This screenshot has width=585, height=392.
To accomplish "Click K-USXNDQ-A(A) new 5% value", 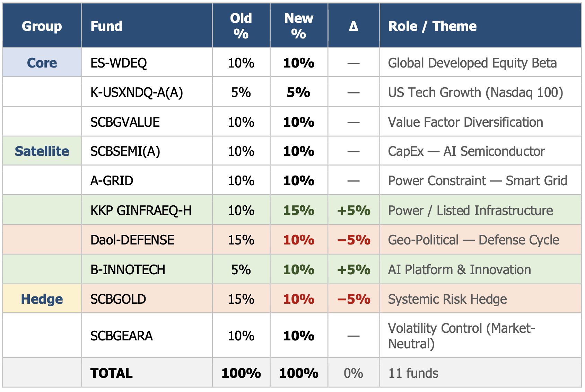I will (x=299, y=92).
